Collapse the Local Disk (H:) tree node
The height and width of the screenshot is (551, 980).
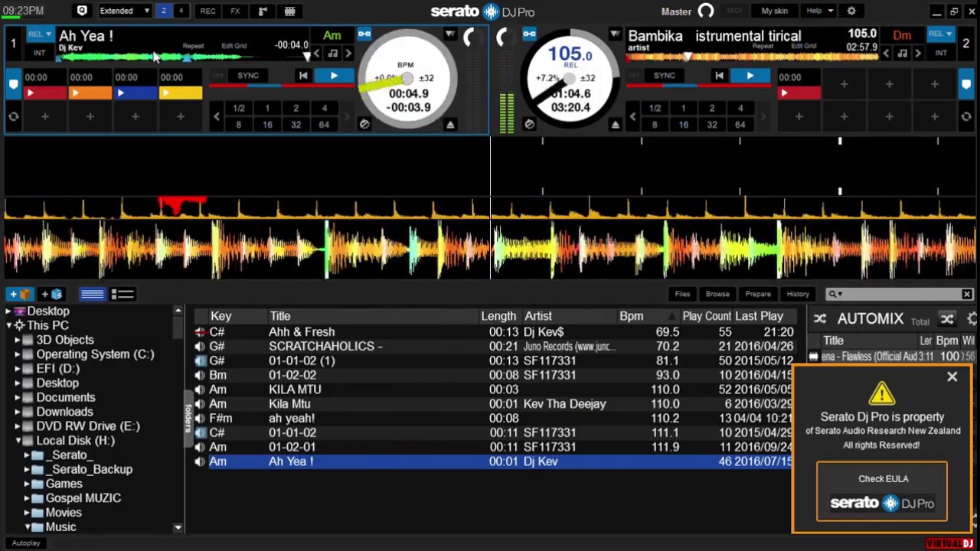18,441
